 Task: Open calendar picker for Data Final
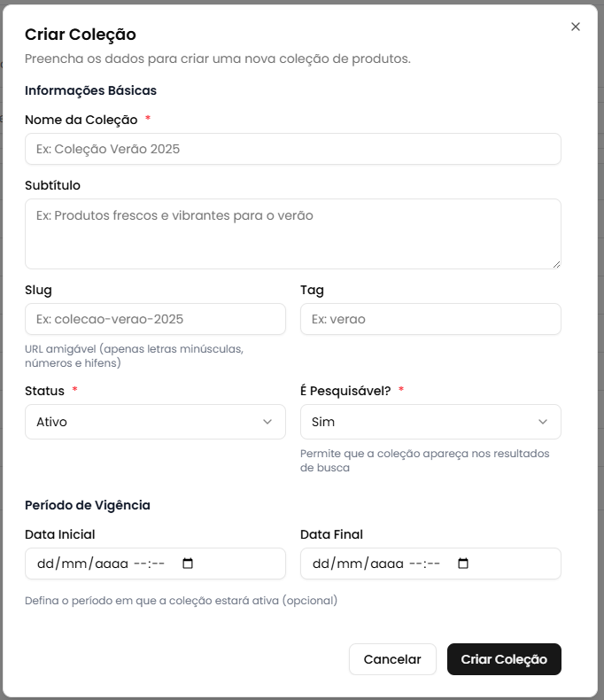[x=462, y=564]
